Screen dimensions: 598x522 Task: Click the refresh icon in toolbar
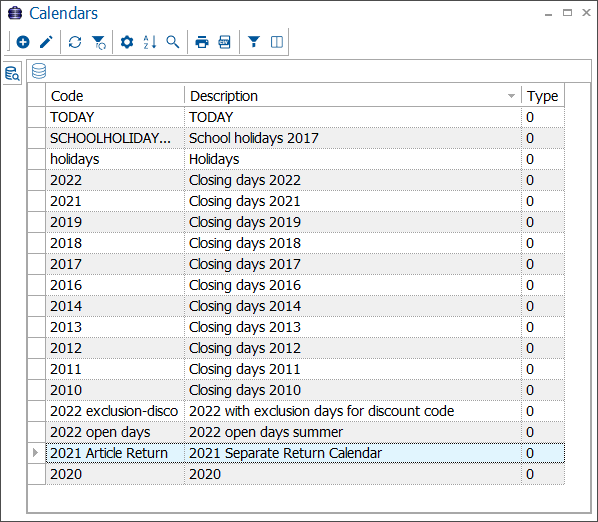pos(75,42)
